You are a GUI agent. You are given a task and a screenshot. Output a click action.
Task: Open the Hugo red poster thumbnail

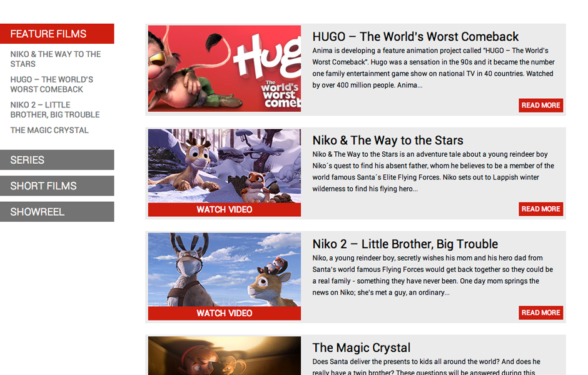point(224,69)
